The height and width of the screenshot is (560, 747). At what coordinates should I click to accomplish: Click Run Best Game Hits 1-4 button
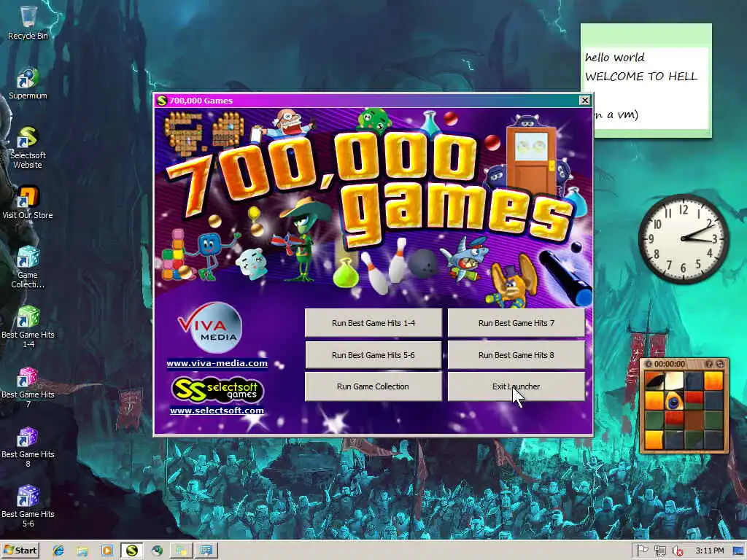(x=373, y=323)
